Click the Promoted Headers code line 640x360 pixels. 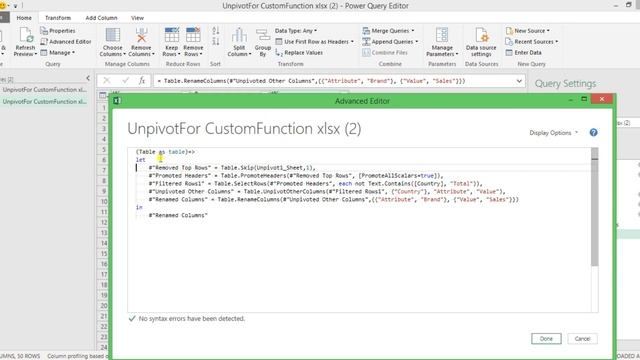click(296, 176)
